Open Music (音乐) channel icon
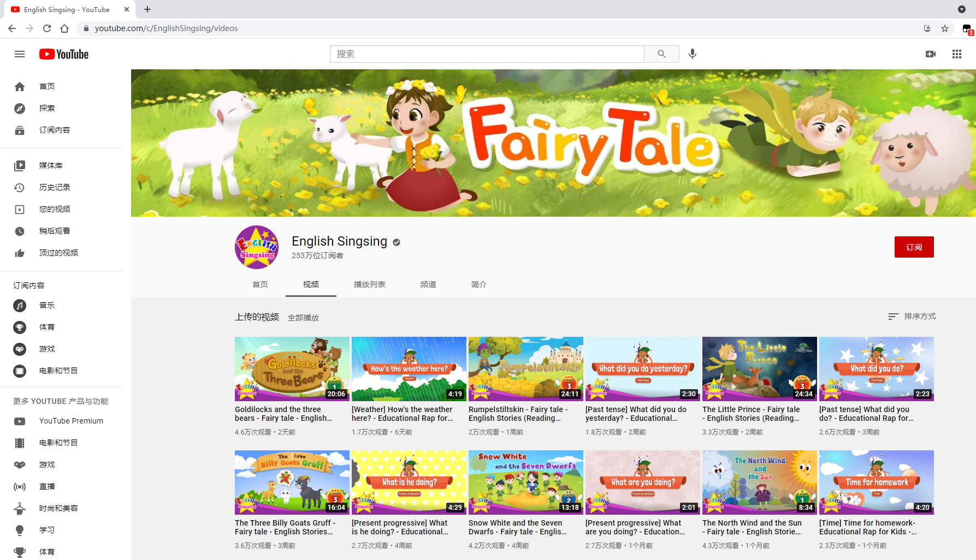 (x=20, y=305)
